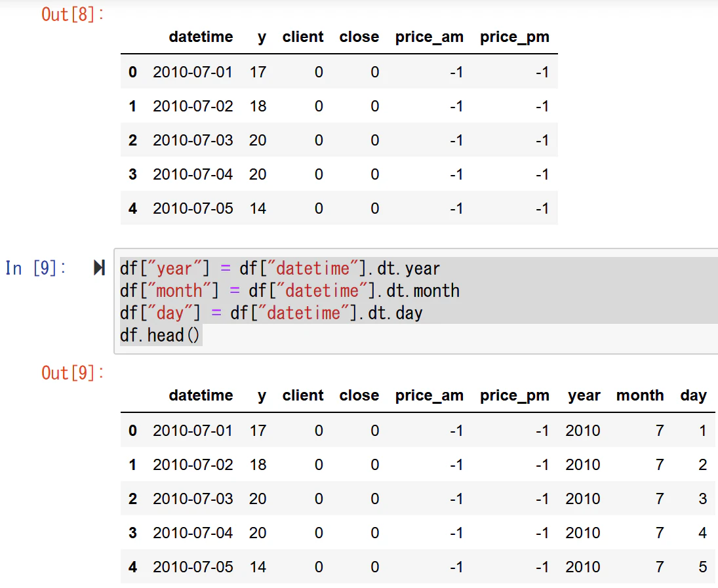The width and height of the screenshot is (718, 588).
Task: Click y value 18 in Out[8] table
Action: click(258, 106)
